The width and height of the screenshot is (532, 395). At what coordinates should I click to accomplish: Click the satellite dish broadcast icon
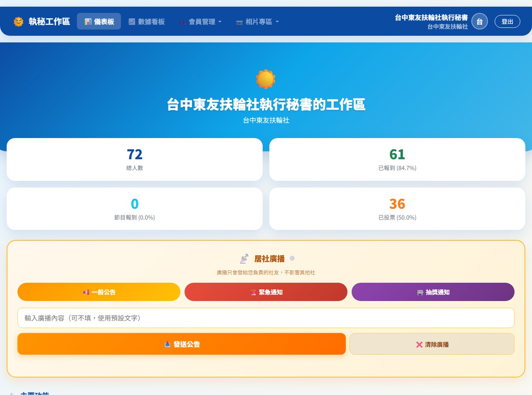click(244, 259)
